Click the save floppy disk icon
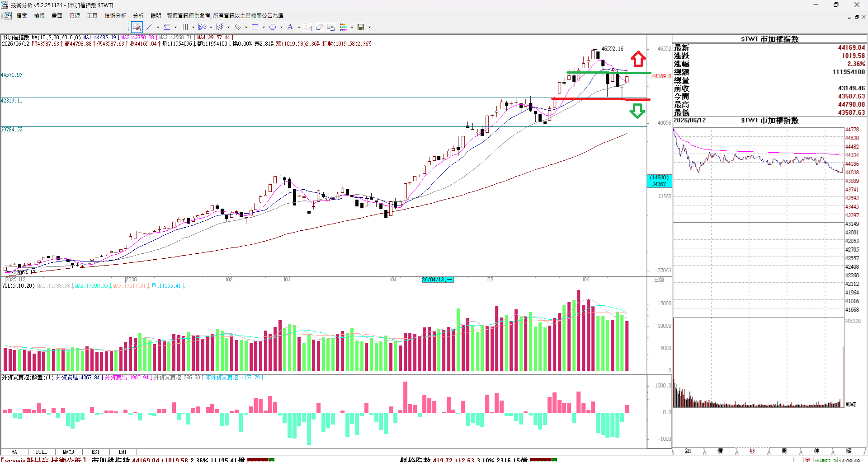 pyautogui.click(x=361, y=27)
